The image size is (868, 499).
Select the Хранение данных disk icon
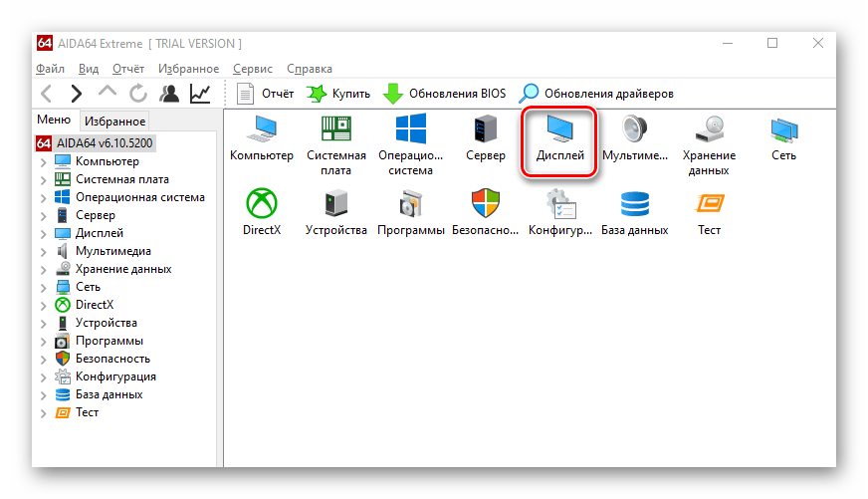[709, 130]
